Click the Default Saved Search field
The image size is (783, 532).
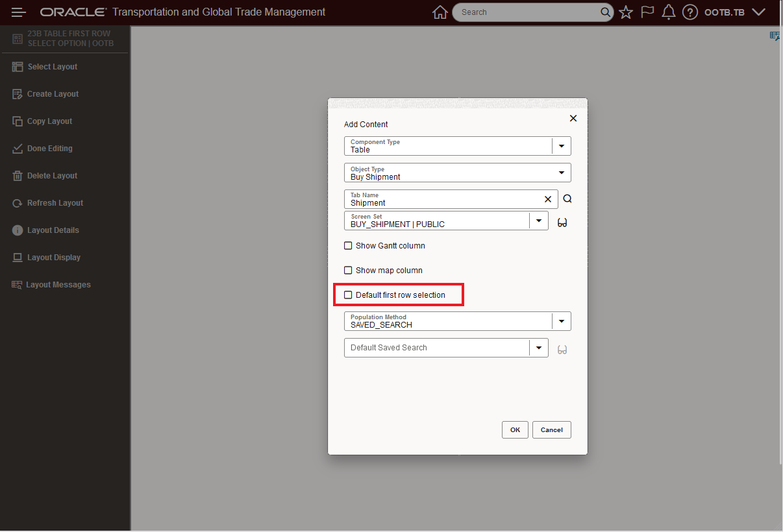(x=437, y=348)
